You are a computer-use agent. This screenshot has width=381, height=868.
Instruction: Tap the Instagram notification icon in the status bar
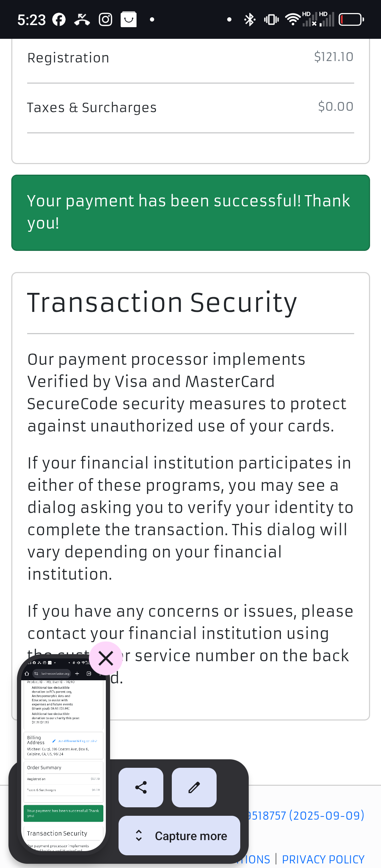pos(105,19)
